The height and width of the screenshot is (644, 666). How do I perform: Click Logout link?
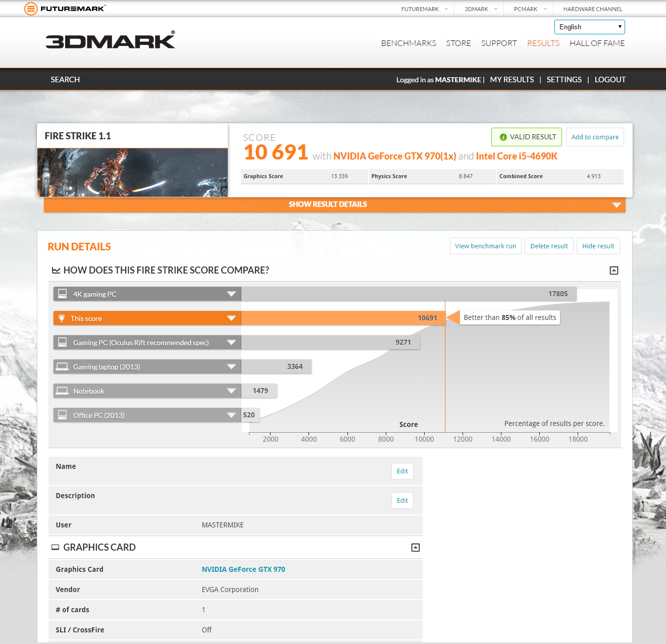click(x=610, y=80)
